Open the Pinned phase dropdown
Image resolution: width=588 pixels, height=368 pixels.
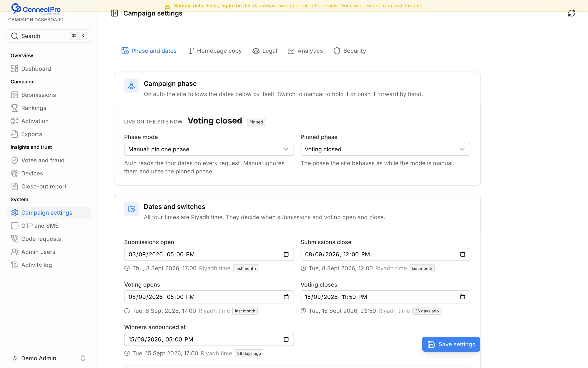pos(385,149)
